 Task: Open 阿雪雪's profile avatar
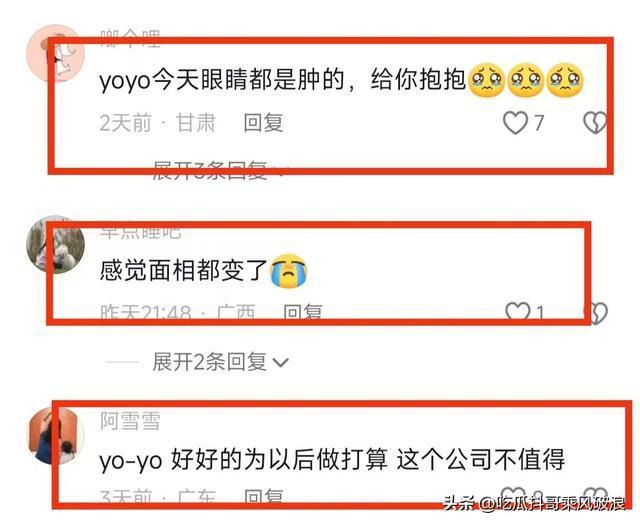coord(56,435)
